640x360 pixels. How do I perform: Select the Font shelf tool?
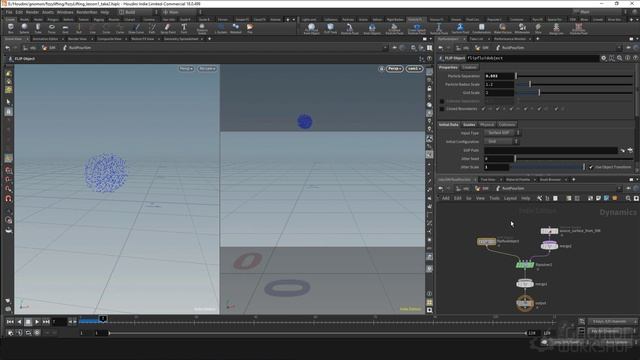(184, 28)
